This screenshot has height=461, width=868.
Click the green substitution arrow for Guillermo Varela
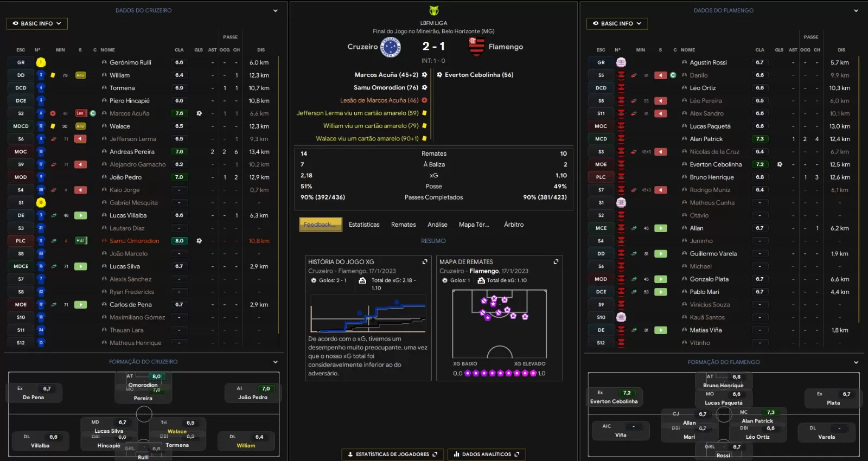coord(661,254)
